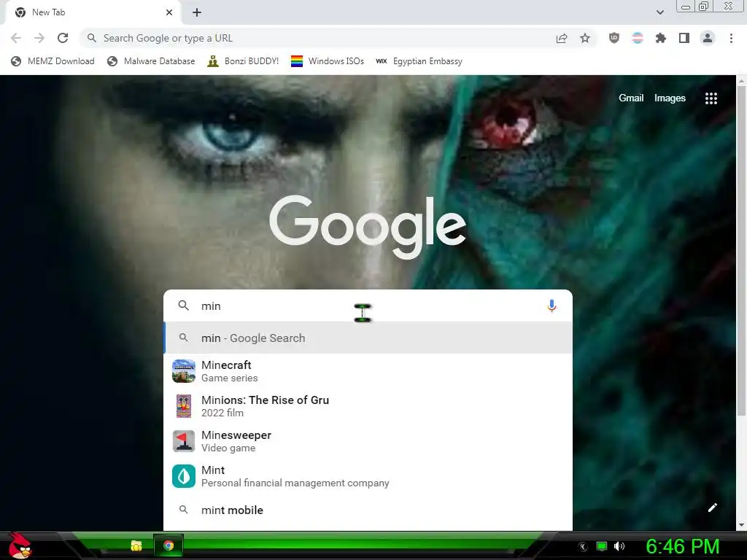
Task: Open the Angry Birds start button
Action: coord(20,546)
